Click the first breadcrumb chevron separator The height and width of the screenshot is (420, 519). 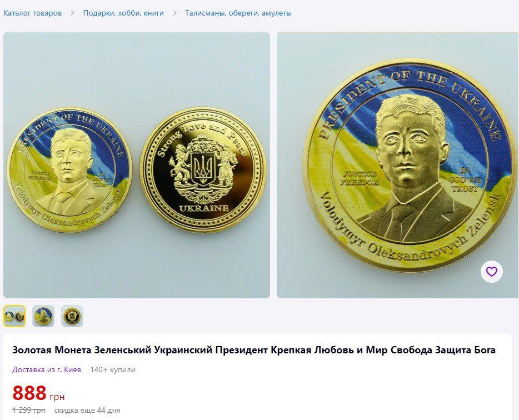click(72, 13)
